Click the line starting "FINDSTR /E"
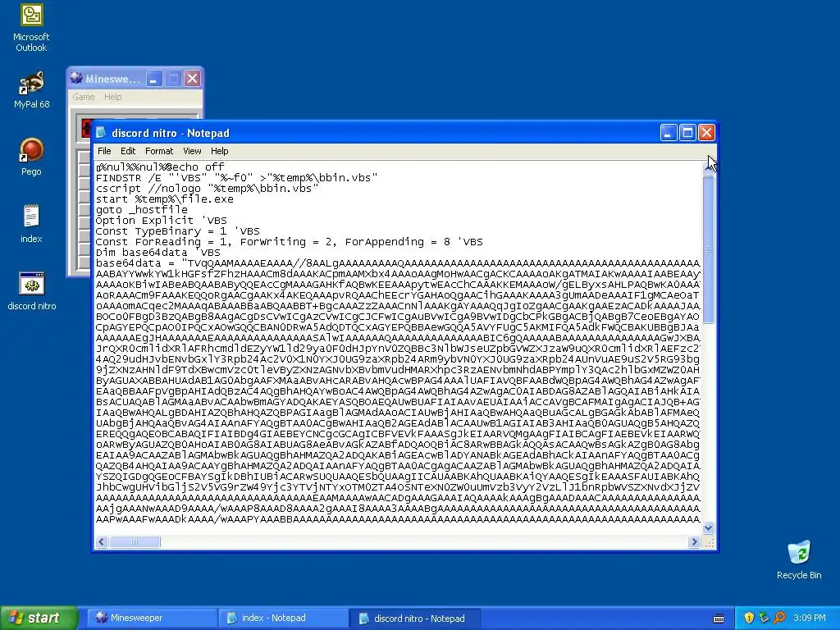 click(x=236, y=177)
